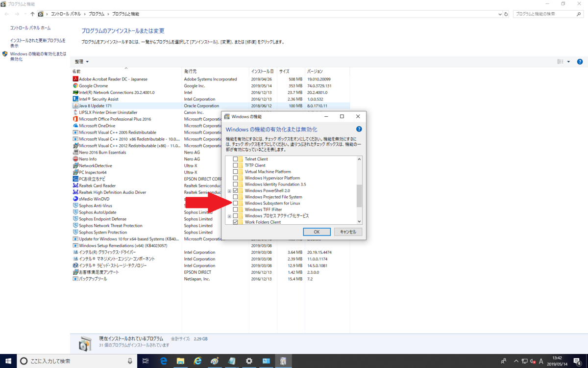Click the キャンセル button
This screenshot has height=368, width=588.
(348, 232)
